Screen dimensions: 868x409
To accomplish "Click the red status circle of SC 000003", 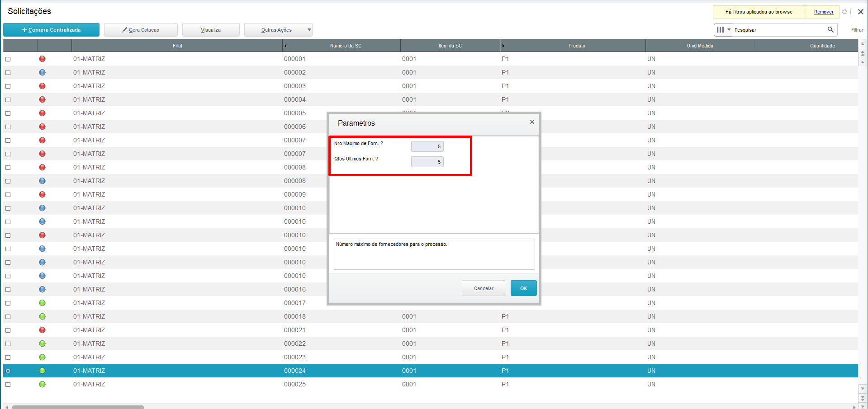I will pos(42,86).
